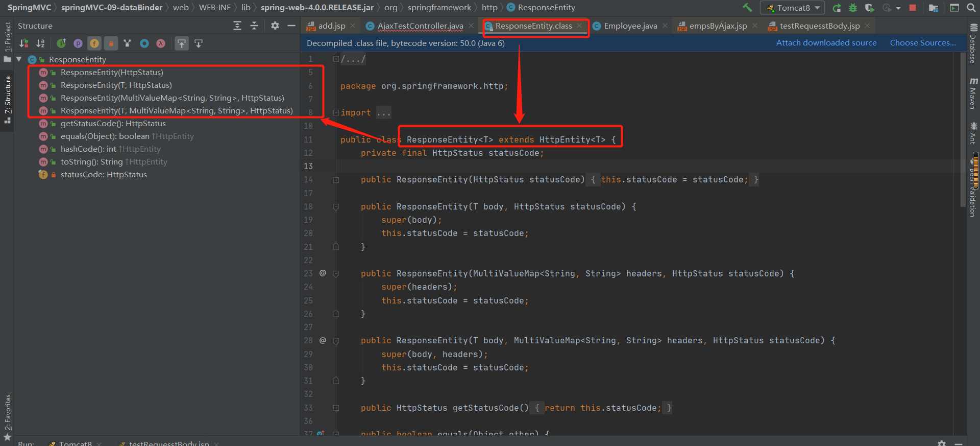
Task: Open Structure panel settings gear
Action: click(275, 26)
